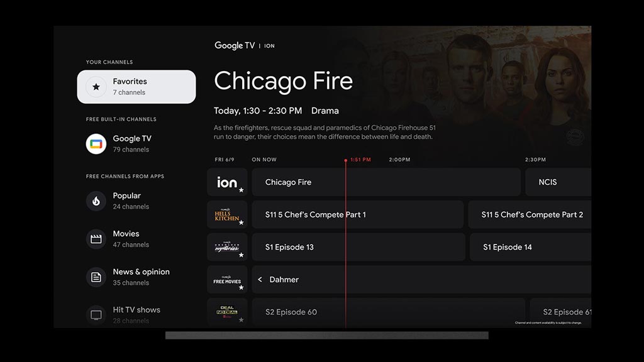
Task: Select the Hell's Kitchen channel logo
Action: [226, 215]
